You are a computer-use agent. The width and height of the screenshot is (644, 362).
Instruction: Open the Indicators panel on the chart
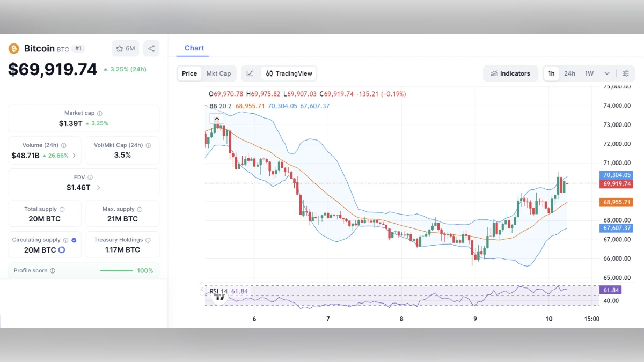pos(510,73)
